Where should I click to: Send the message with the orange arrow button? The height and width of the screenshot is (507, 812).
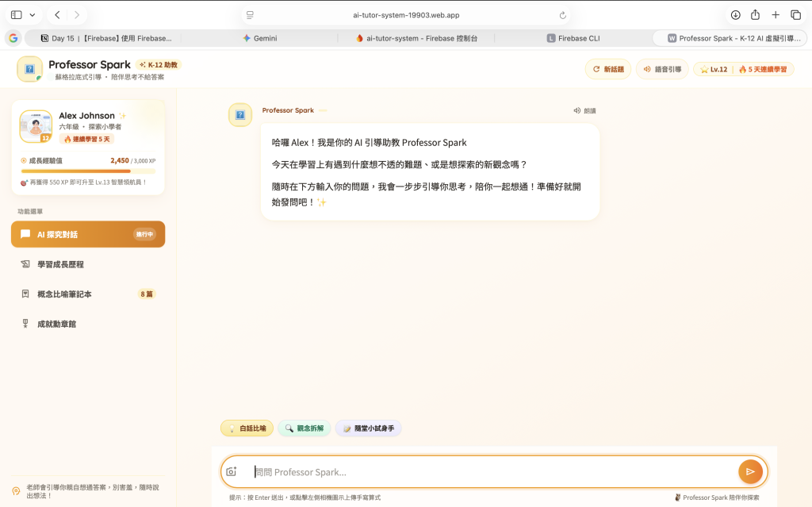click(750, 472)
